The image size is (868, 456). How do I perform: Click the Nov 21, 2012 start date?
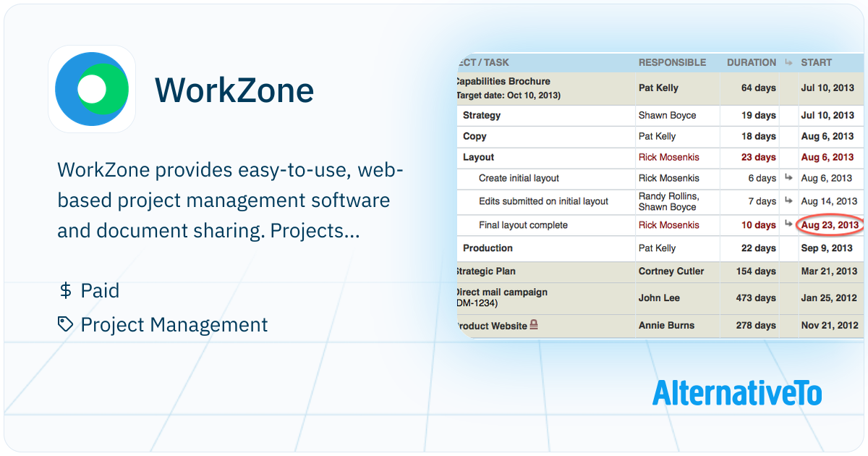(830, 326)
